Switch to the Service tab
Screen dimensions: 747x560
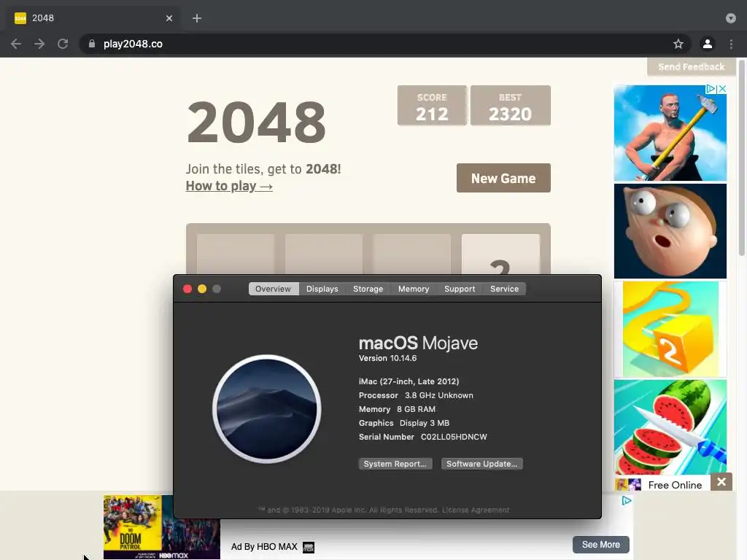(x=505, y=289)
